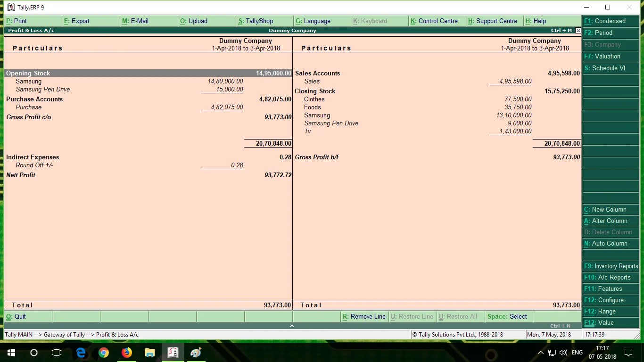Open the F7 Valuation option
The height and width of the screenshot is (362, 644).
[611, 57]
